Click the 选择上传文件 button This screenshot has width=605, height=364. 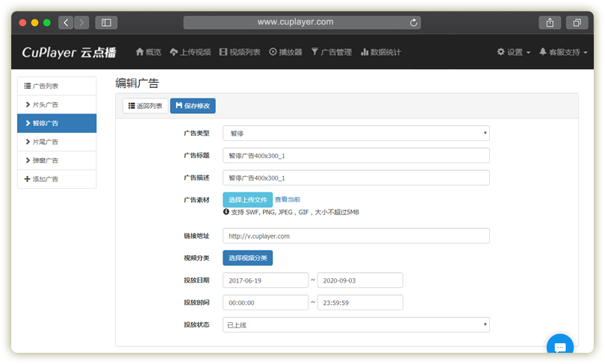[x=247, y=199]
